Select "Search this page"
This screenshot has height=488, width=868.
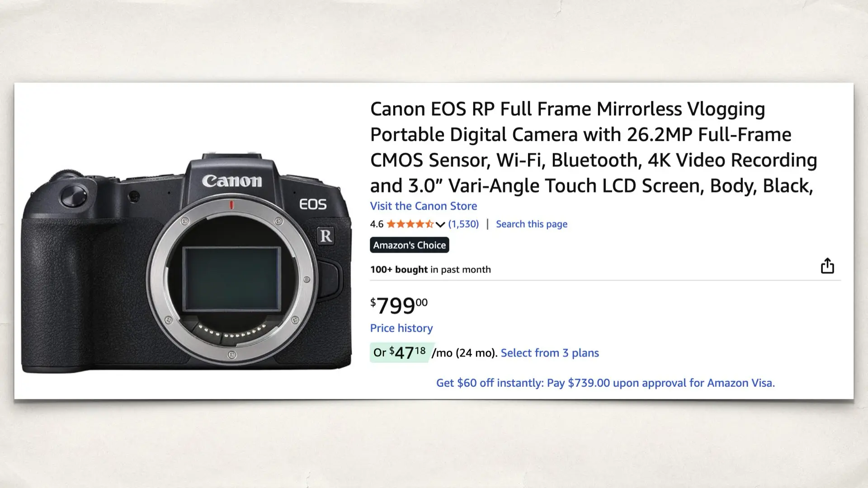531,224
